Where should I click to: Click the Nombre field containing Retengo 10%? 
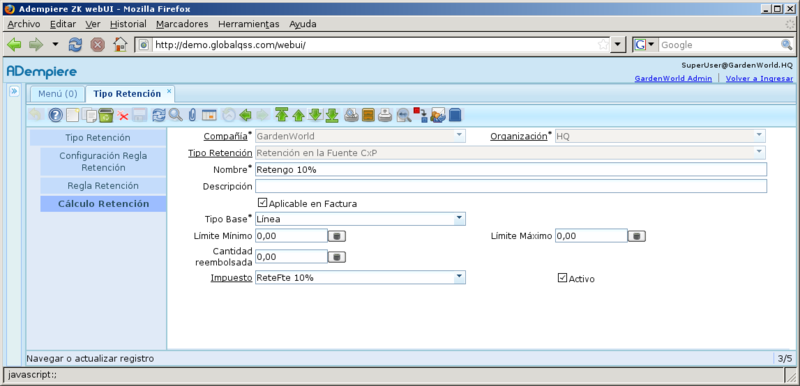pyautogui.click(x=511, y=169)
